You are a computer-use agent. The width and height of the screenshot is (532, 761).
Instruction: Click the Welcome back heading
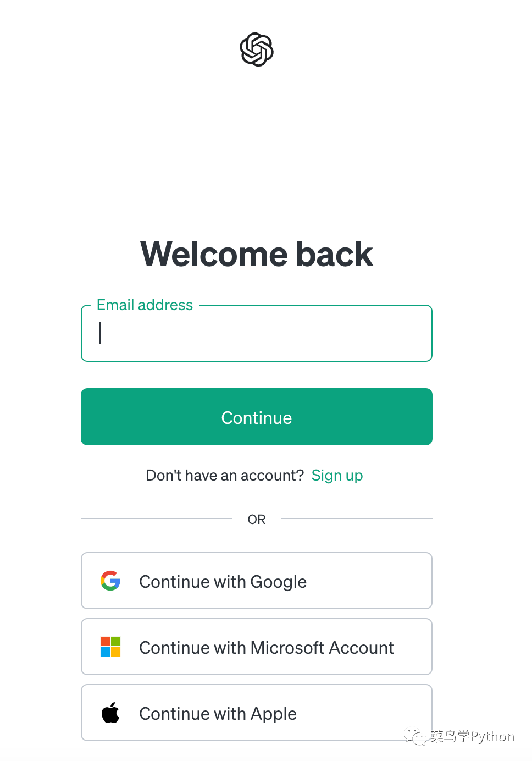pos(257,254)
